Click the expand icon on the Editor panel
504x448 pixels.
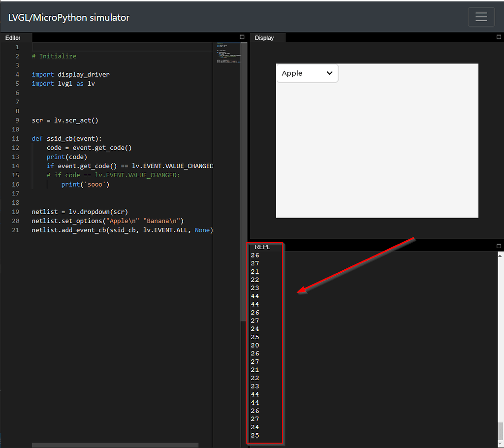tap(241, 36)
